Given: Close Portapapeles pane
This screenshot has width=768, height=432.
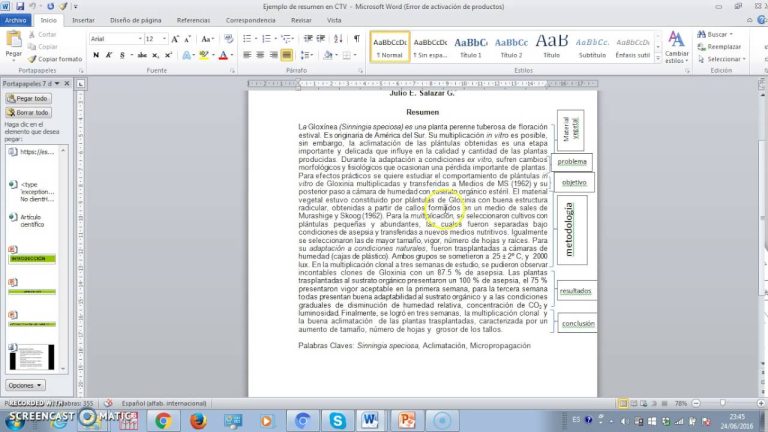Looking at the screenshot, I should (x=67, y=84).
